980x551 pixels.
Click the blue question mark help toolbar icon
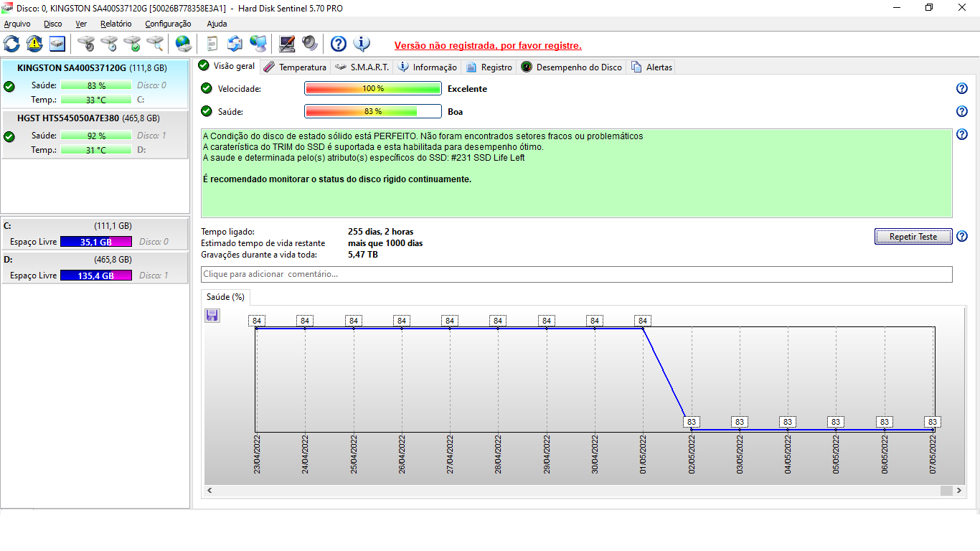[339, 44]
